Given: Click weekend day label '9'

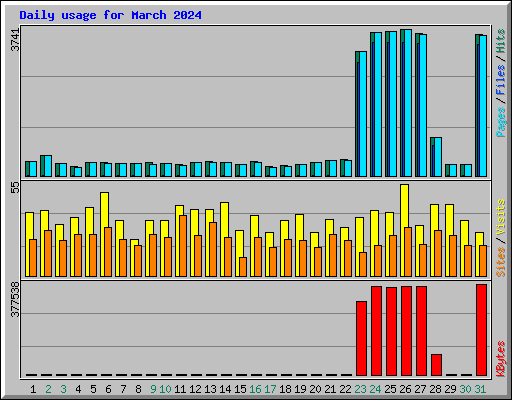Looking at the screenshot, I should coord(153,389).
